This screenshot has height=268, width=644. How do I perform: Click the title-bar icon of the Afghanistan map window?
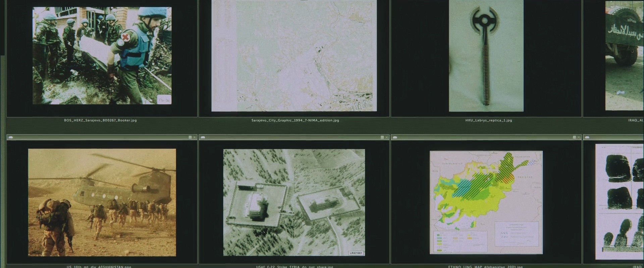pyautogui.click(x=395, y=137)
